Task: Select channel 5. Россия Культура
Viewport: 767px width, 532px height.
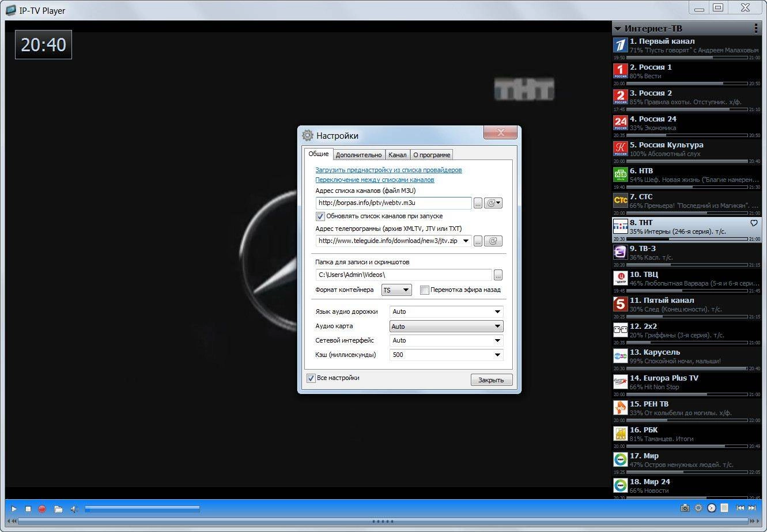Action: click(x=687, y=153)
